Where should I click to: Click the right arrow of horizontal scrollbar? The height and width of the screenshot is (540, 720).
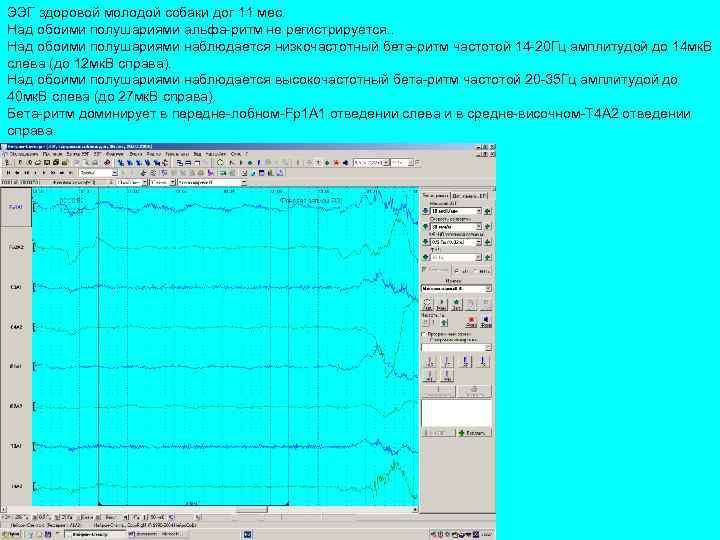[x=416, y=509]
